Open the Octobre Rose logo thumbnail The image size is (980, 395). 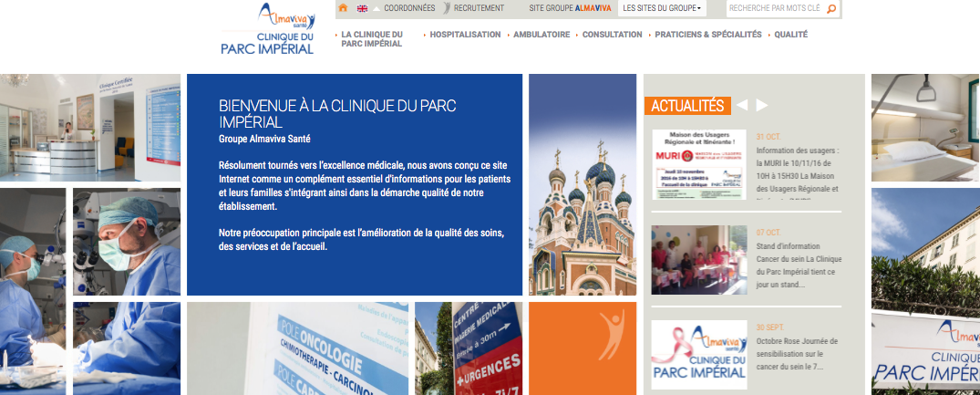pyautogui.click(x=698, y=355)
